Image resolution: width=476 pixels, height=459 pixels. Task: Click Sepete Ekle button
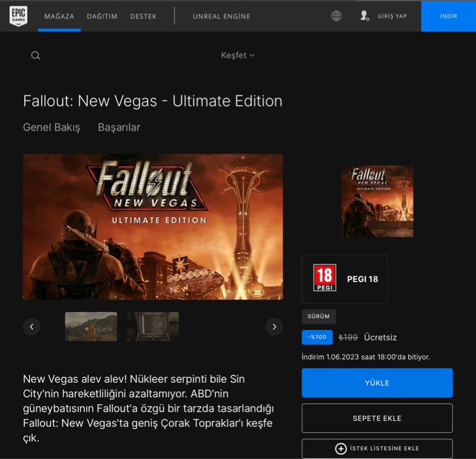pyautogui.click(x=377, y=418)
